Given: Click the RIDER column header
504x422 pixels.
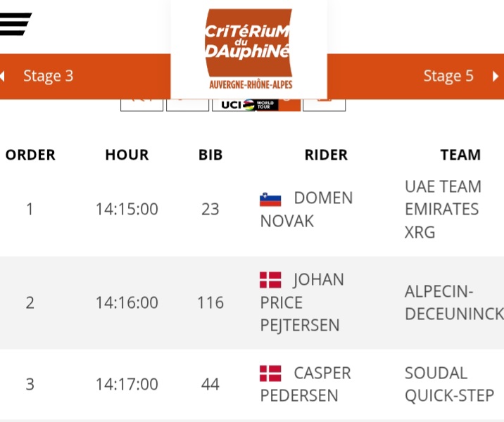Looking at the screenshot, I should point(326,155).
